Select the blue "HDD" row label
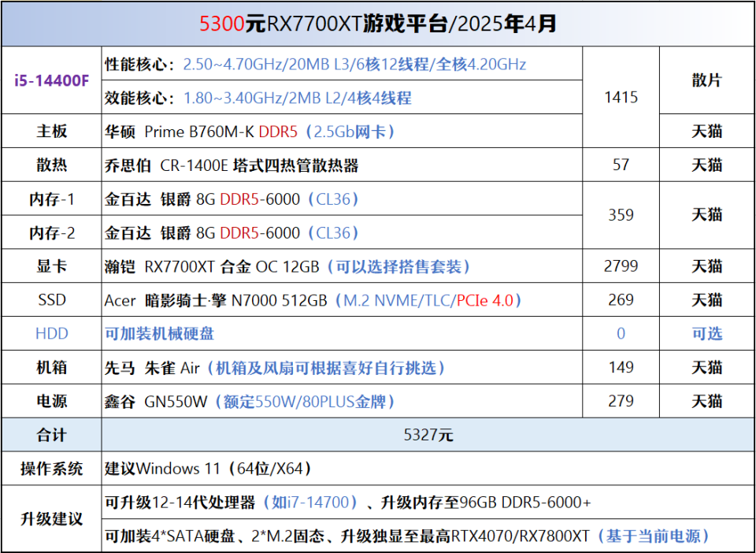The width and height of the screenshot is (756, 553). pos(52,334)
